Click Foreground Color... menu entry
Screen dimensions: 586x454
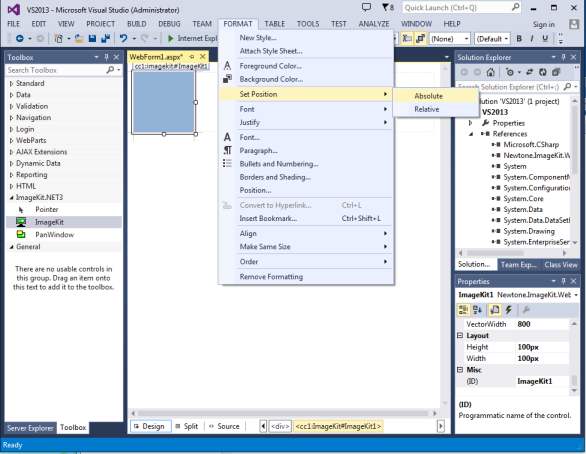pos(271,66)
